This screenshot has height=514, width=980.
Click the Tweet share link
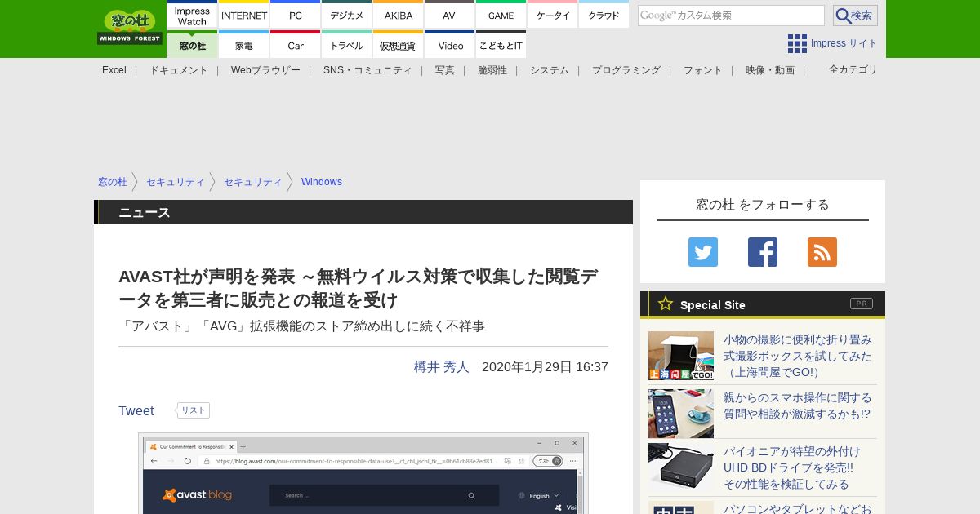click(x=136, y=411)
